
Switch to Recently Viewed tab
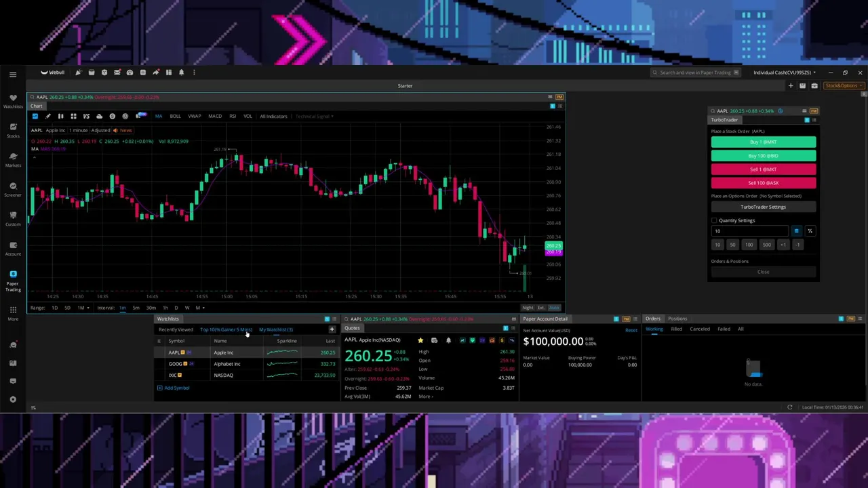(x=176, y=330)
